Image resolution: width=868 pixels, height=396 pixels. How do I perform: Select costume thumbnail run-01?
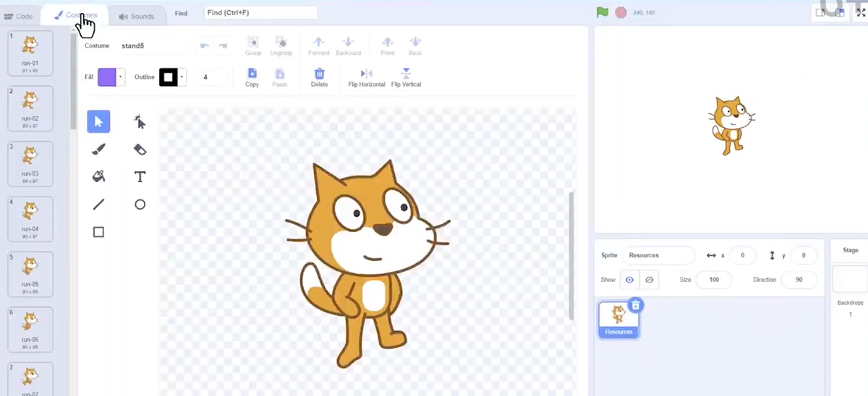(30, 53)
